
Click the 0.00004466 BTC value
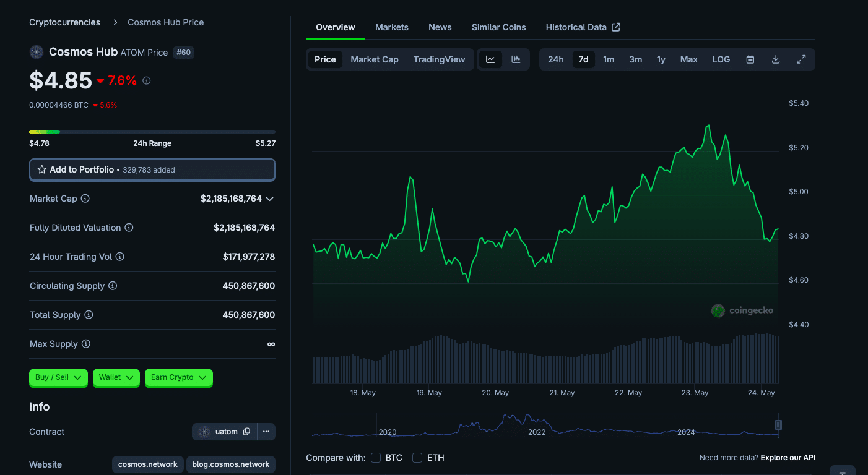click(59, 105)
